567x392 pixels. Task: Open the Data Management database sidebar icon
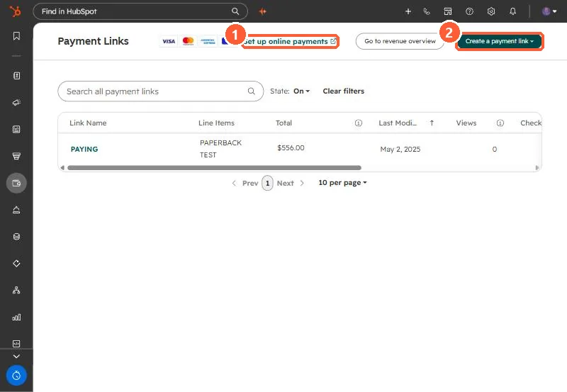[16, 237]
